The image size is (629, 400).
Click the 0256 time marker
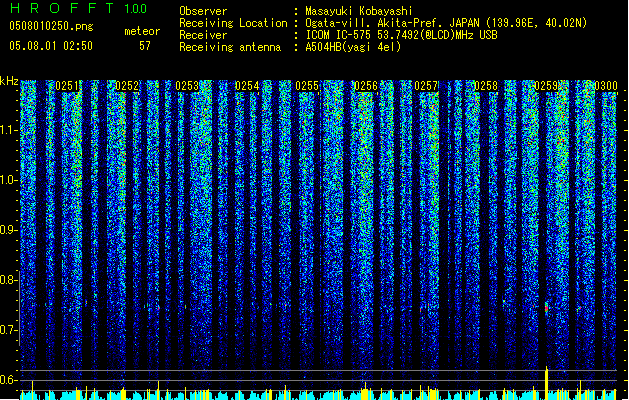[366, 86]
